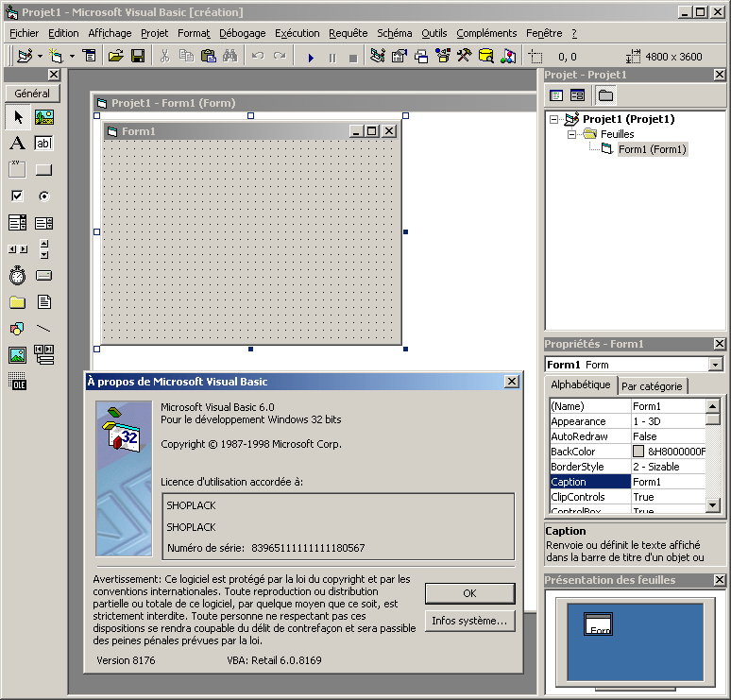
Task: Select the Shape control tool
Action: [18, 329]
